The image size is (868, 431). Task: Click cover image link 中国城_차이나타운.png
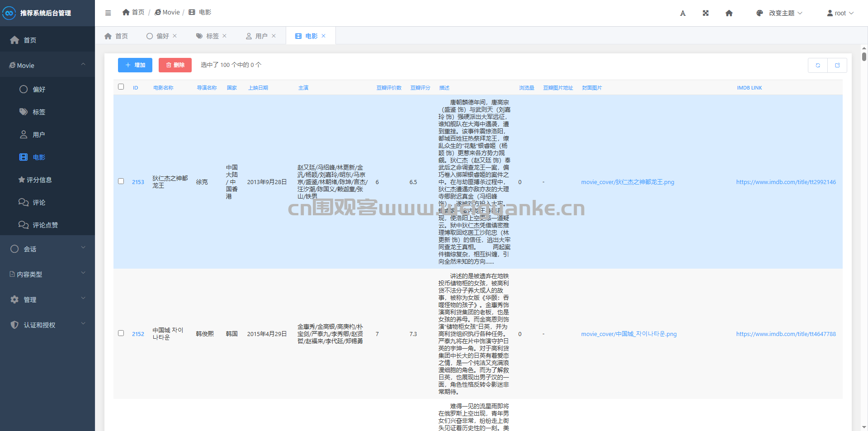(x=629, y=334)
